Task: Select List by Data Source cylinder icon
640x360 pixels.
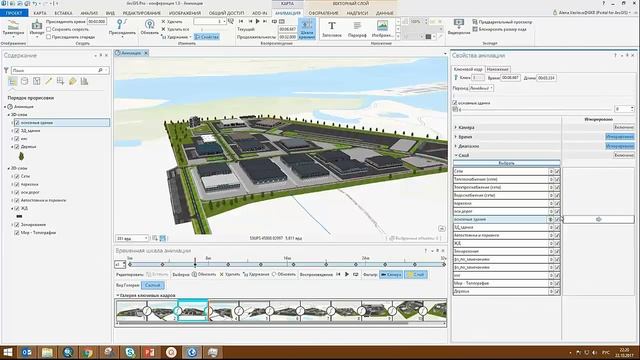Action: (24, 81)
